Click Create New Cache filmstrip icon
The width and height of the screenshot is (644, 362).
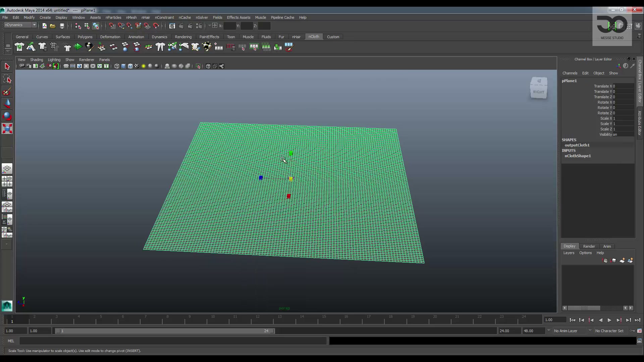click(219, 47)
